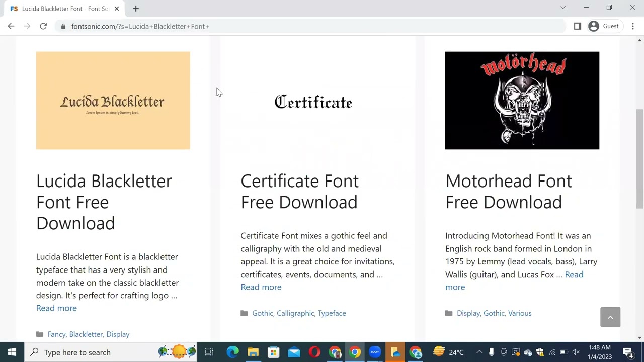The height and width of the screenshot is (362, 644).
Task: Open the weather widget showing 24°C
Action: [449, 352]
